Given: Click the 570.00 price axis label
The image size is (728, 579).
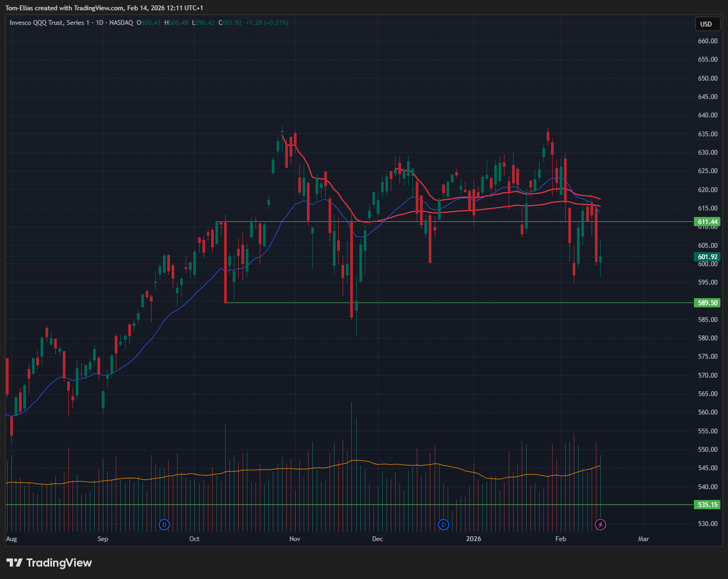Looking at the screenshot, I should coord(707,376).
